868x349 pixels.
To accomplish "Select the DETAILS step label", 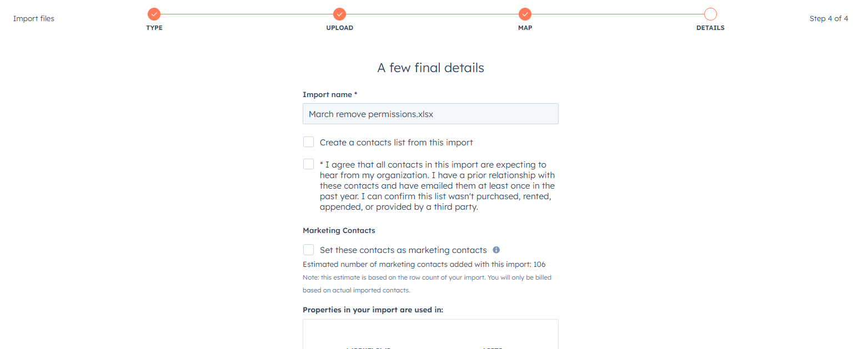I will (710, 27).
